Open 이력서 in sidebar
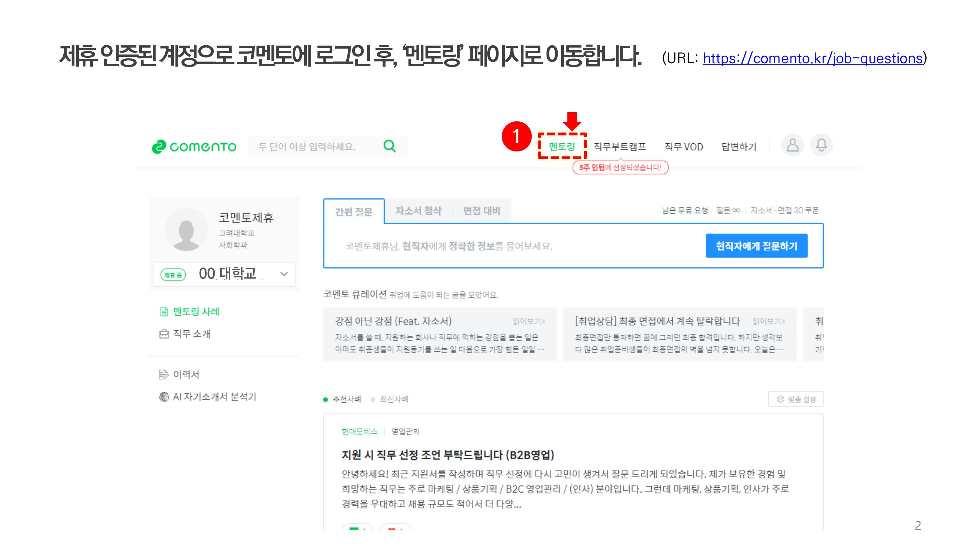The image size is (980, 551). point(186,374)
